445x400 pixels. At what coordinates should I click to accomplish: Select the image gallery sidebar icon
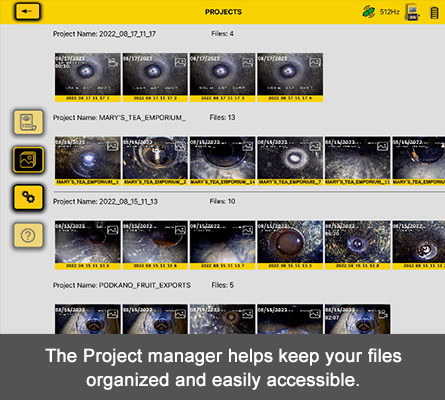(x=28, y=160)
